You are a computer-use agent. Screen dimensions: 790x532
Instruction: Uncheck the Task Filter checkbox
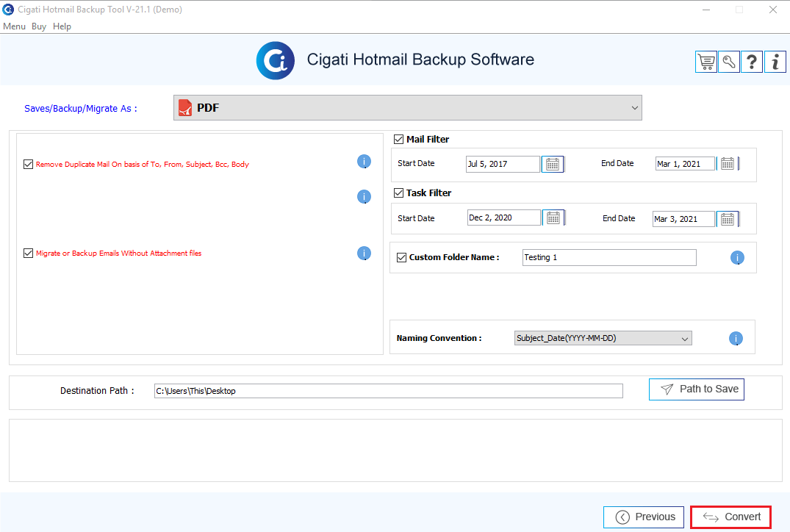[x=398, y=193]
